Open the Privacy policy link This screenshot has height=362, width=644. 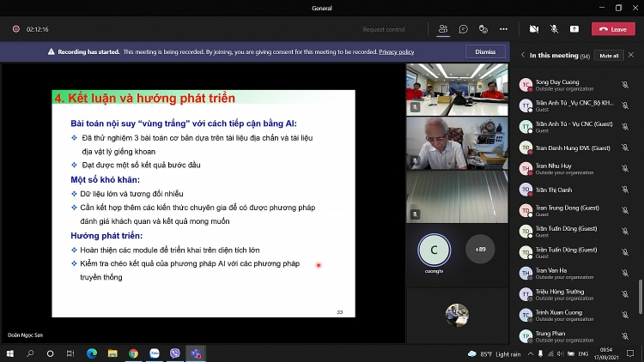(397, 51)
